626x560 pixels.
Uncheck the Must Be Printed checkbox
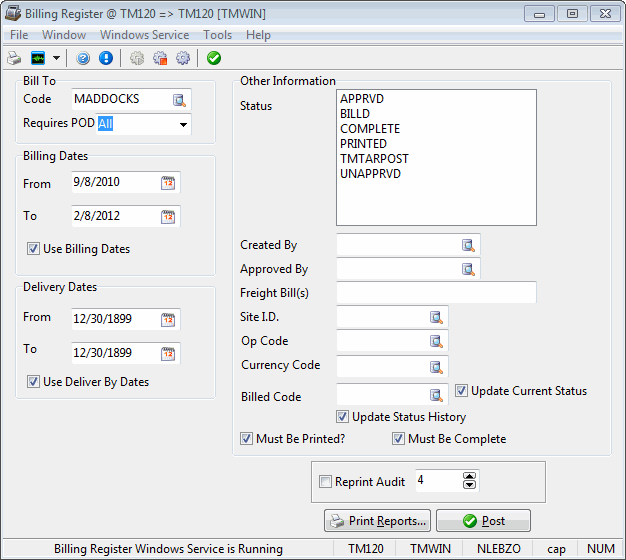tap(247, 439)
